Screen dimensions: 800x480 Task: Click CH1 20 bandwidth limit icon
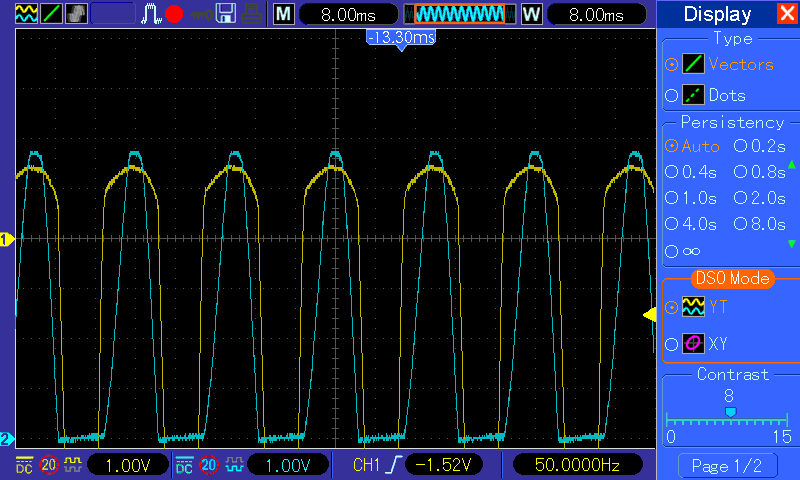(49, 465)
